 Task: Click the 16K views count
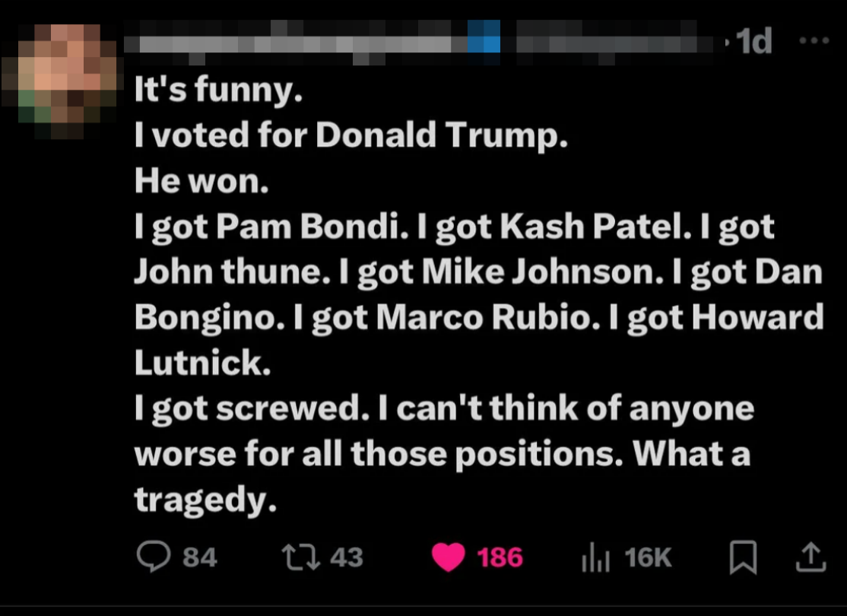(x=648, y=558)
